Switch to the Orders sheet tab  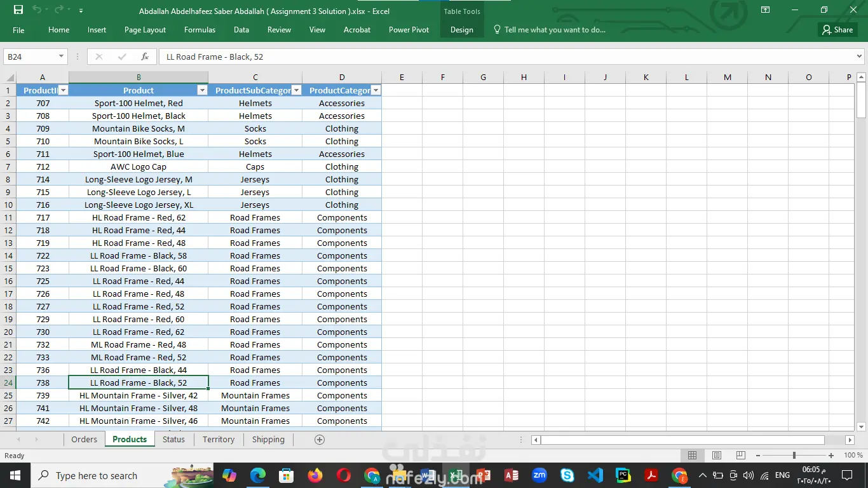[84, 440]
